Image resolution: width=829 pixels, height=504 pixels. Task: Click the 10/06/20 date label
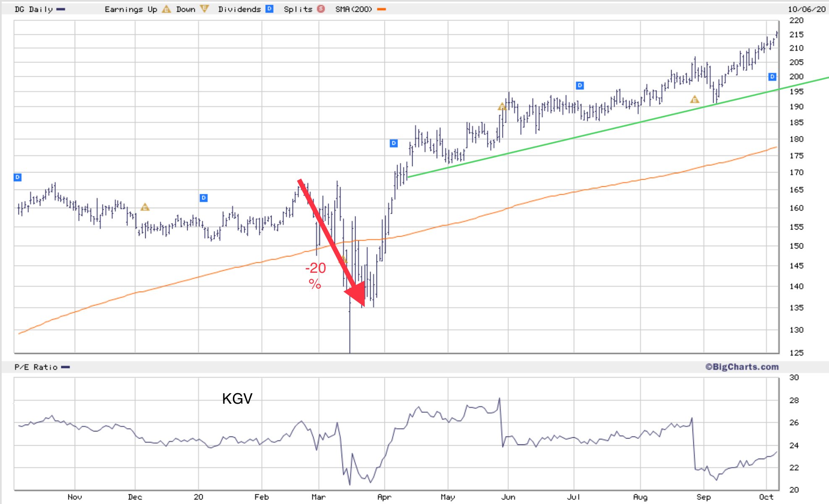(806, 9)
